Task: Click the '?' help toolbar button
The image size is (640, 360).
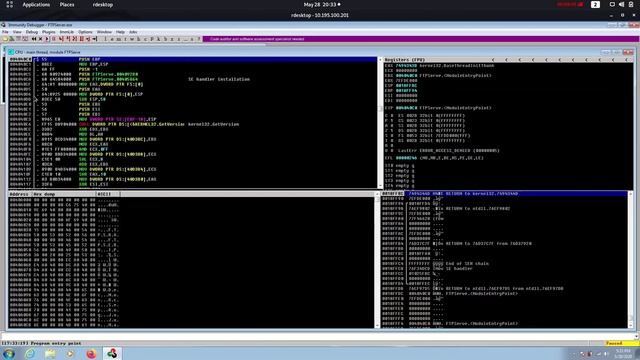Action: pyautogui.click(x=199, y=39)
